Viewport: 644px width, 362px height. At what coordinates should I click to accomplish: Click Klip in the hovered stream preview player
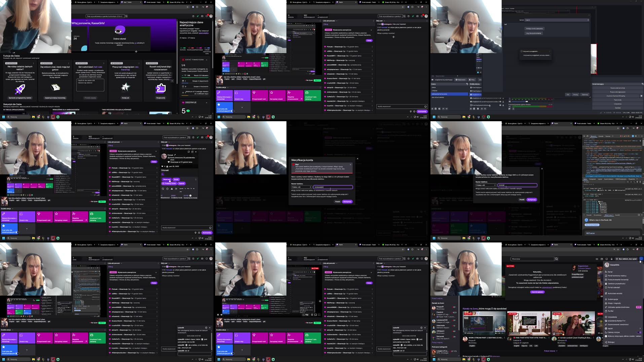click(306, 315)
